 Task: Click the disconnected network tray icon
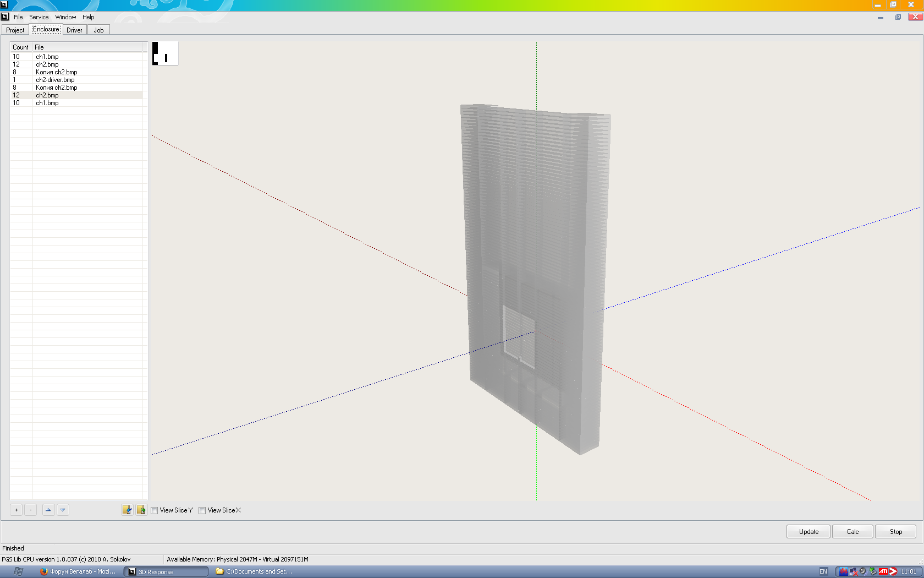click(853, 571)
